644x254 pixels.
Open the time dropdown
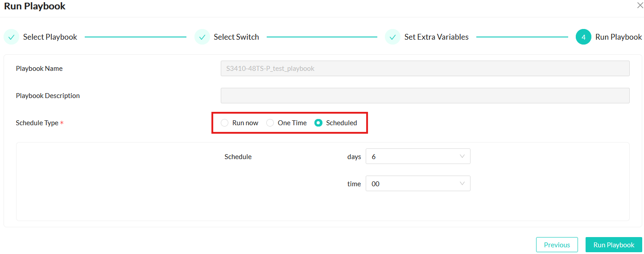click(417, 184)
